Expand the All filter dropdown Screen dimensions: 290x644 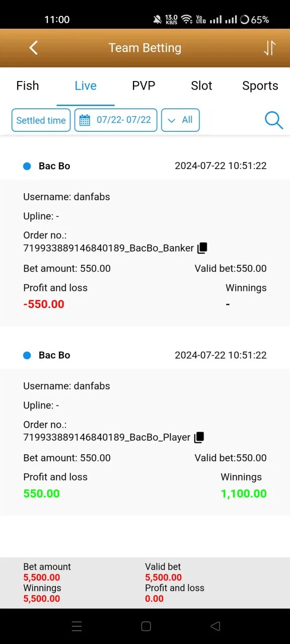pyautogui.click(x=180, y=120)
